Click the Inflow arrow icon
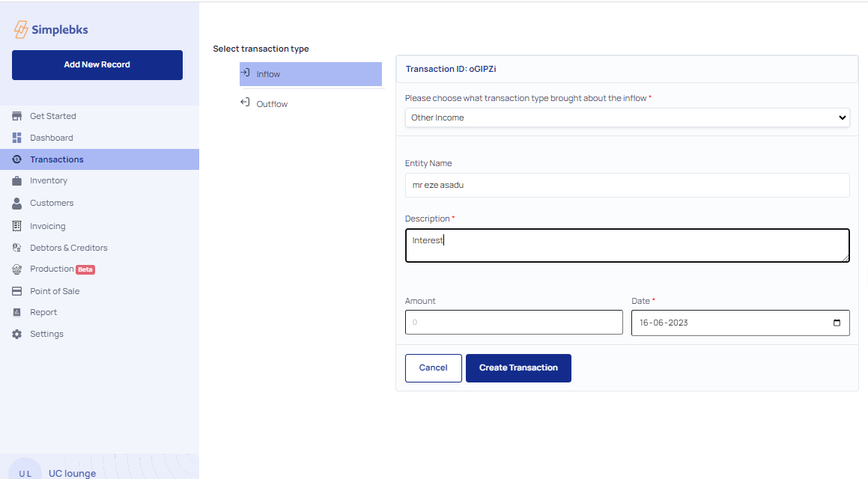Image resolution: width=868 pixels, height=479 pixels. [245, 73]
